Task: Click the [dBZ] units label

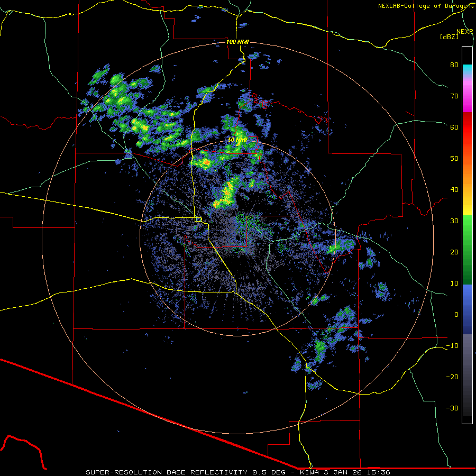Action: (449, 37)
